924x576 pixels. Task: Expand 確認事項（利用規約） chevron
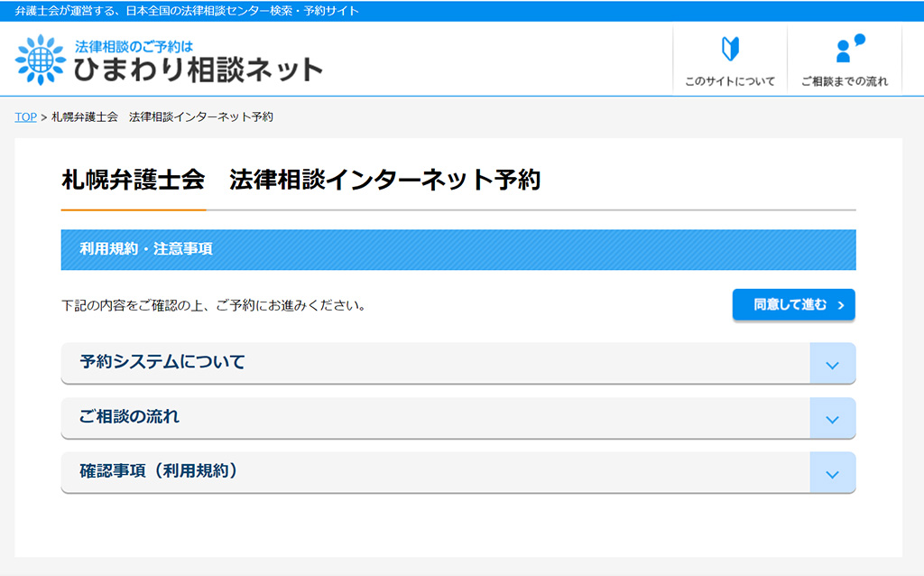(x=833, y=473)
